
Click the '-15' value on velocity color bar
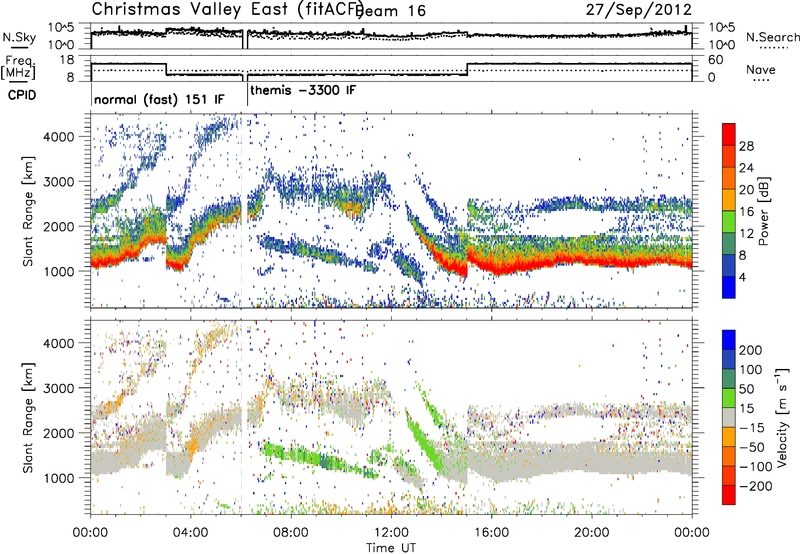coord(752,428)
